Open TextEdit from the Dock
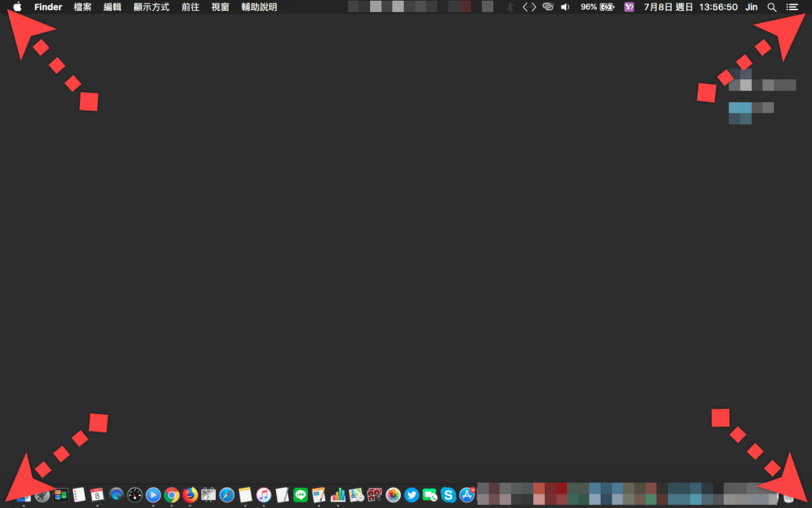812x508 pixels. (x=282, y=495)
